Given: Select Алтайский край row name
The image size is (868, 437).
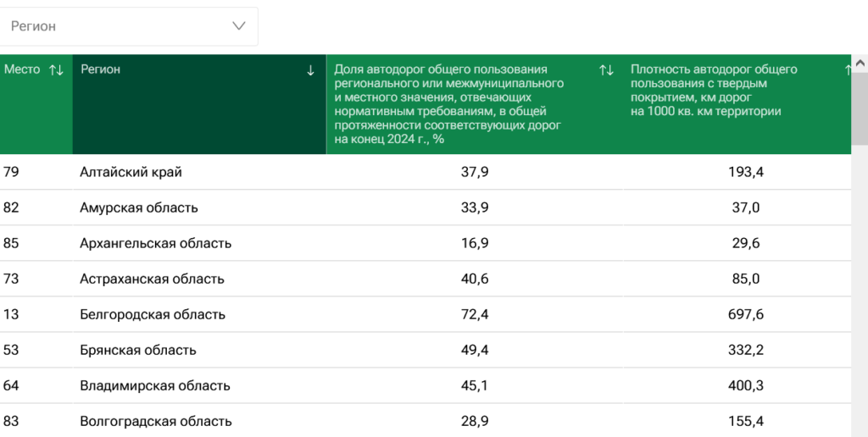Looking at the screenshot, I should pos(131,172).
